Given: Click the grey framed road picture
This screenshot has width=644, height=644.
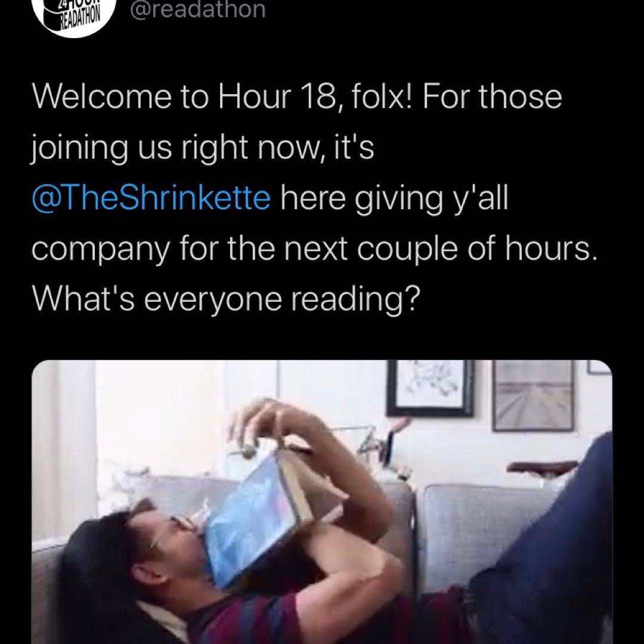Looking at the screenshot, I should 533,395.
